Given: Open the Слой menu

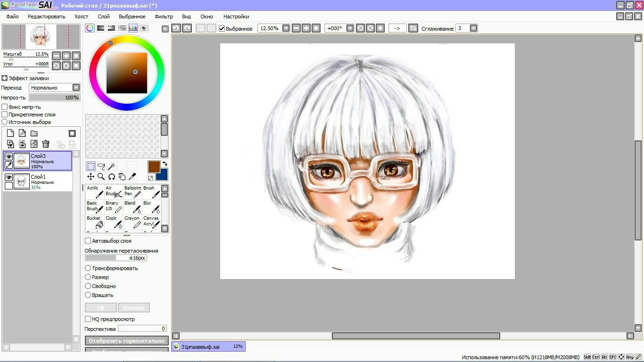Looking at the screenshot, I should click(104, 16).
